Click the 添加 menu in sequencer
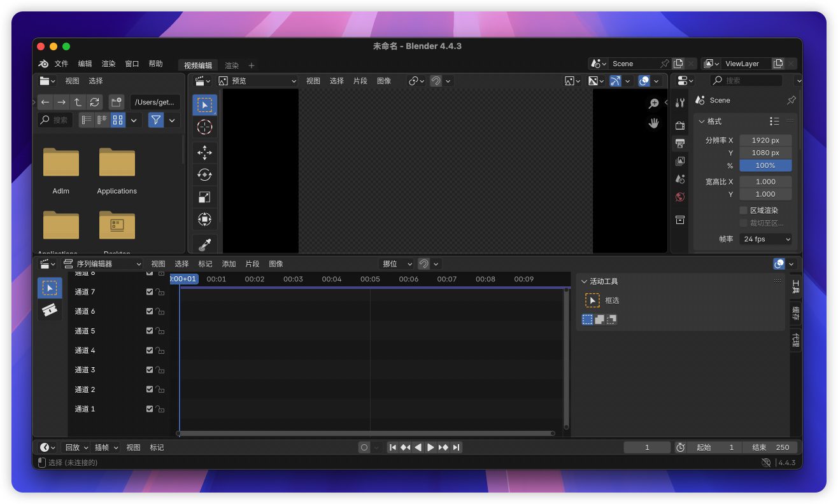Screen dimensions: 838x504 pyautogui.click(x=229, y=263)
